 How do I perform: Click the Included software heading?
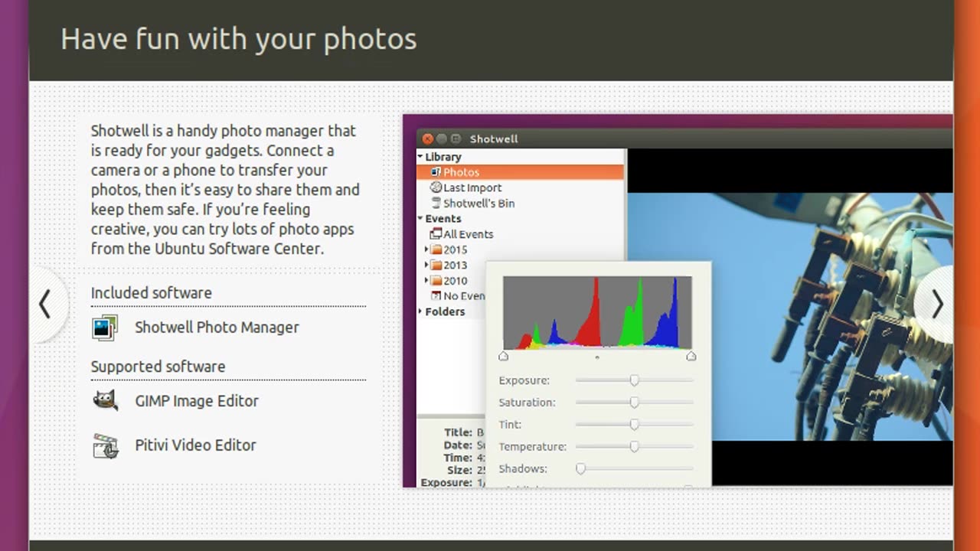[x=152, y=293]
